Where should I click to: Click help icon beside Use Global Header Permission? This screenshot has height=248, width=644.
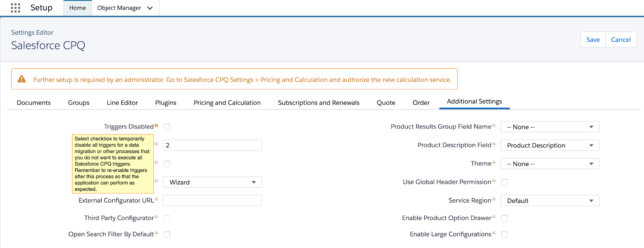[x=494, y=181]
